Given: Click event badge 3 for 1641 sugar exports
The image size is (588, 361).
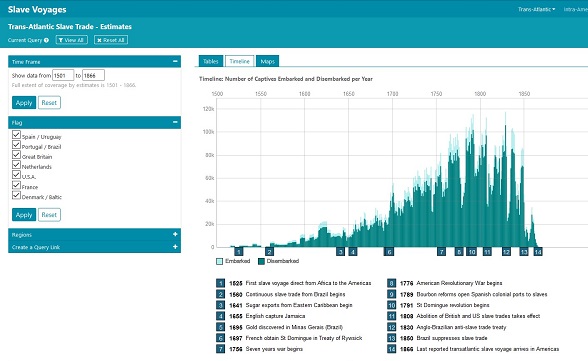Looking at the screenshot, I should point(220,305).
